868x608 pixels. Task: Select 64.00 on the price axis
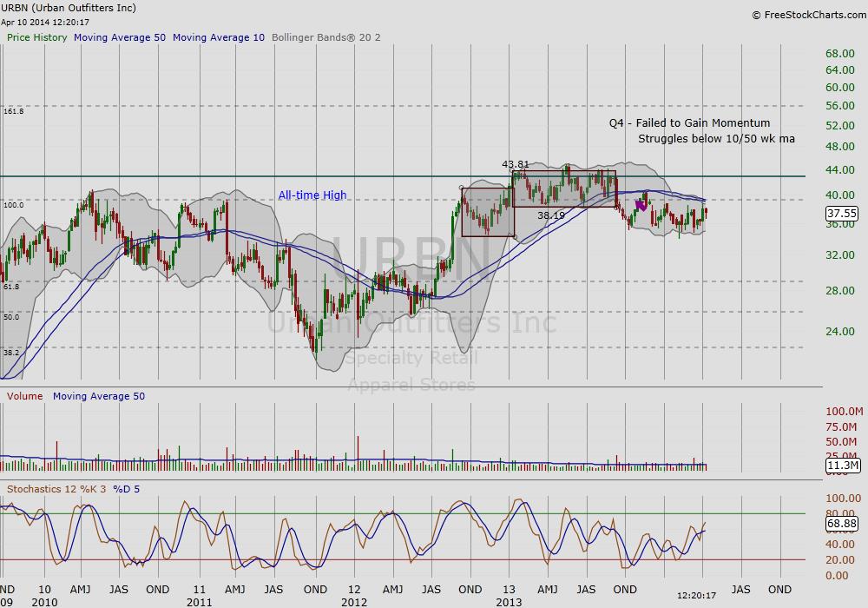click(x=839, y=69)
